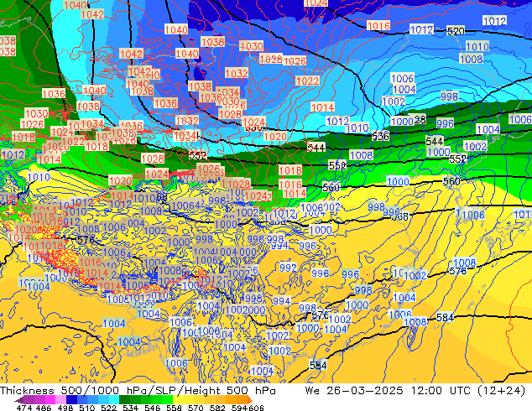Select the cyan legend swatch
The image size is (532, 411).
point(114,400)
